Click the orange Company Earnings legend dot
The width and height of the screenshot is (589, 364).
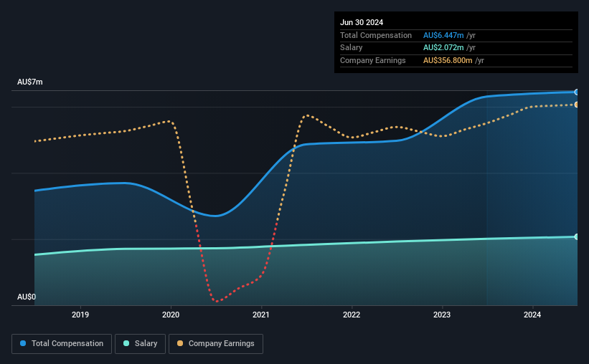(180, 343)
